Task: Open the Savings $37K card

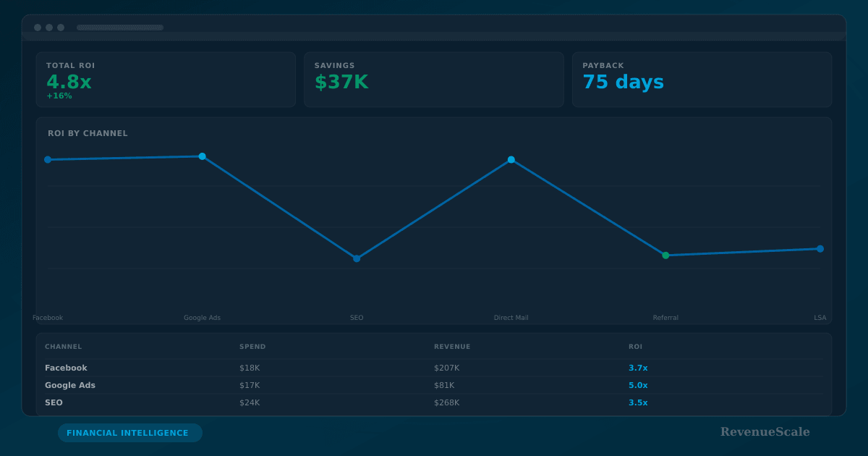Action: [x=433, y=80]
